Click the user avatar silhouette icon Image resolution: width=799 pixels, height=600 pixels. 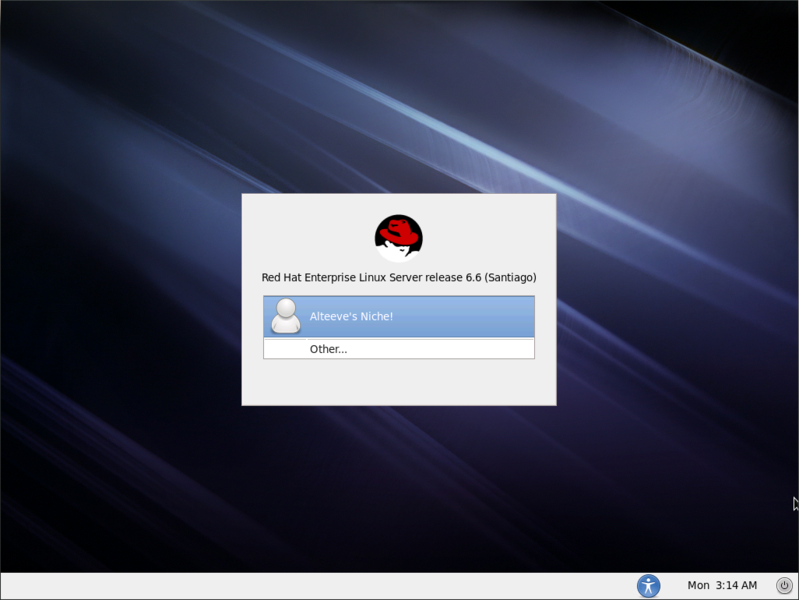(286, 316)
